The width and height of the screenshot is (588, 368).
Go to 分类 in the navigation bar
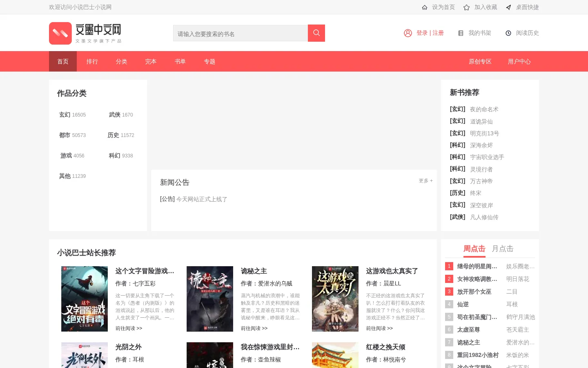122,61
